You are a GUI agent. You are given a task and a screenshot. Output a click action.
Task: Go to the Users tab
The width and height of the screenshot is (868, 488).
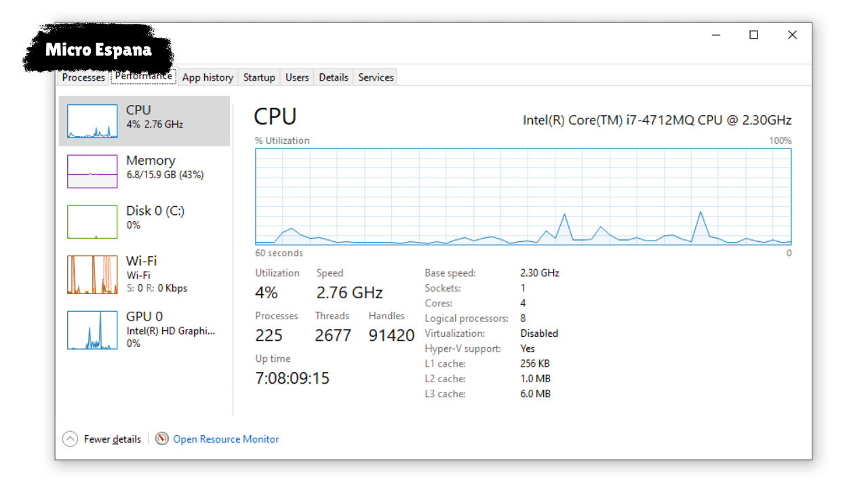tap(297, 77)
